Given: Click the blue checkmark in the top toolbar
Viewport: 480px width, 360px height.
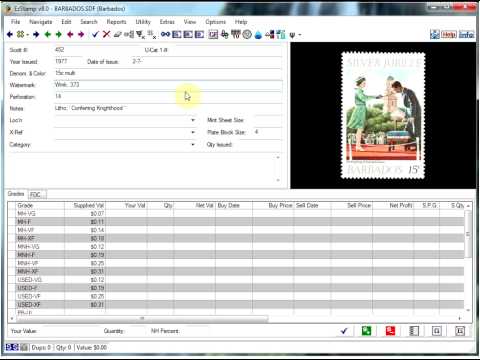Looking at the screenshot, I should [x=95, y=34].
